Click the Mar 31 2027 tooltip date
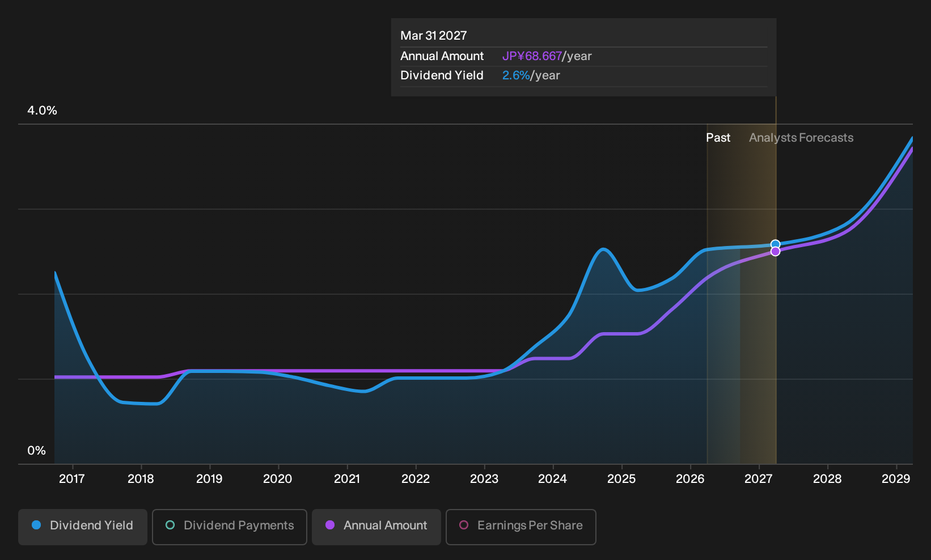 (434, 36)
